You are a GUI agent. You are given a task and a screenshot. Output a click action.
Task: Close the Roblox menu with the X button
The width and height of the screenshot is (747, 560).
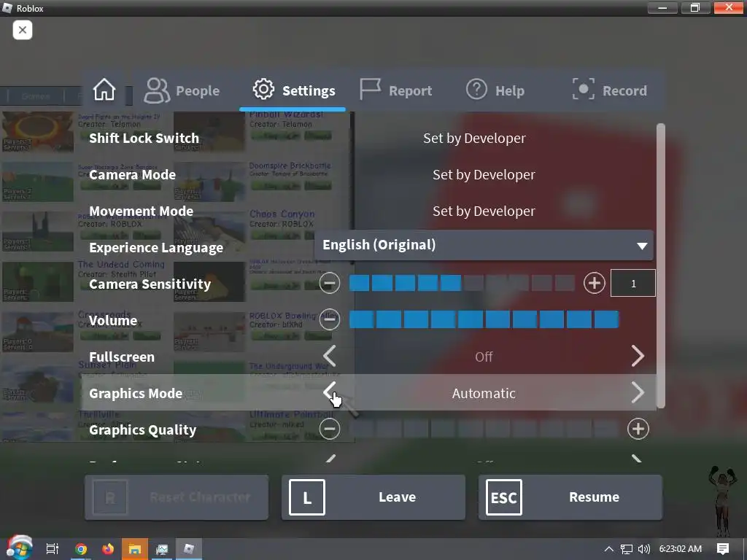pos(23,30)
